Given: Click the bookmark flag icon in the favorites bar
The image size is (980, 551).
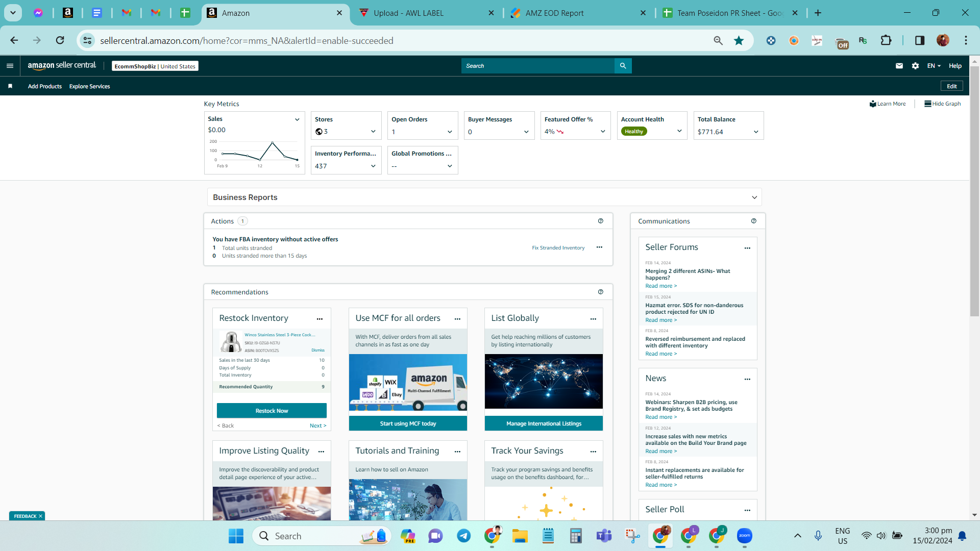Looking at the screenshot, I should (10, 86).
